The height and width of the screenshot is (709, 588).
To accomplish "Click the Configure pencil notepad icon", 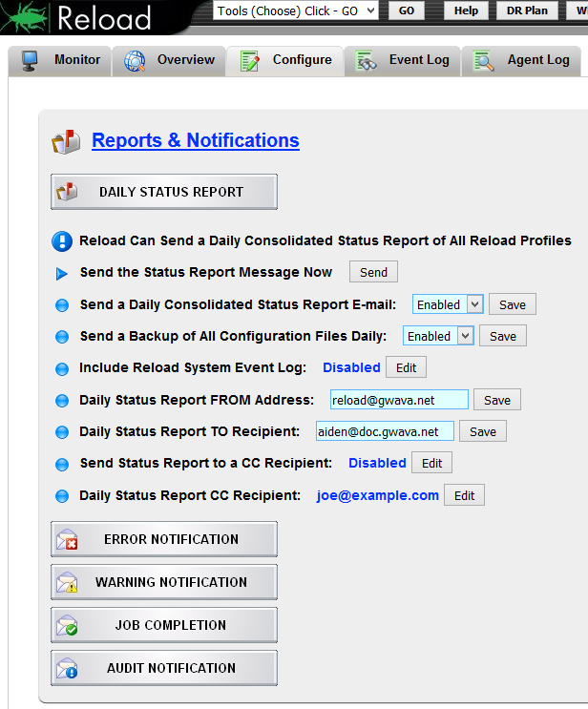I will [x=250, y=61].
